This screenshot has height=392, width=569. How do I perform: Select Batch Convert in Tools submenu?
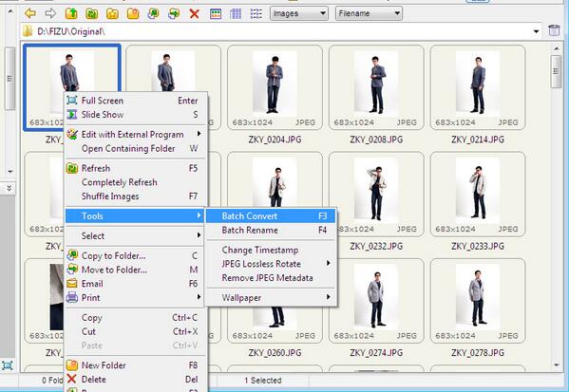coord(271,216)
